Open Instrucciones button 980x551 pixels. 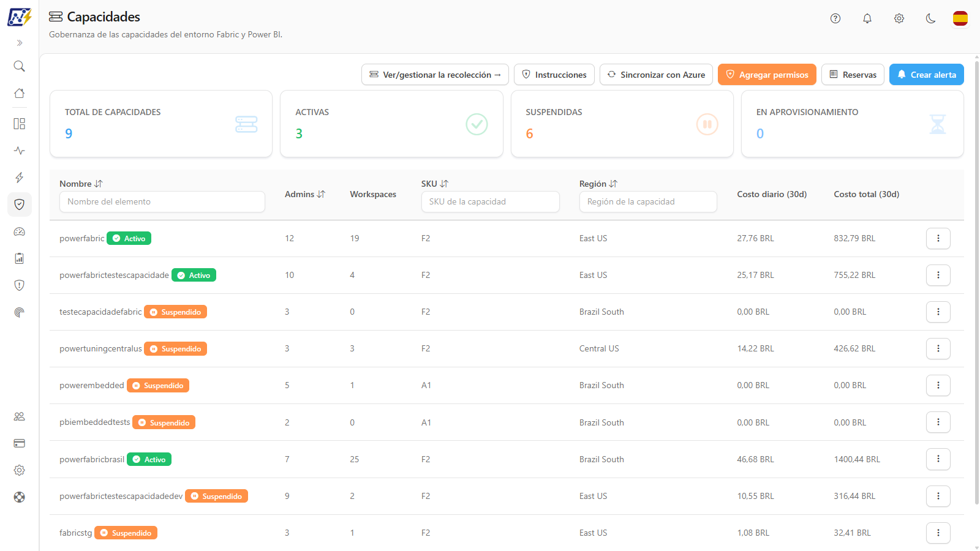[554, 75]
